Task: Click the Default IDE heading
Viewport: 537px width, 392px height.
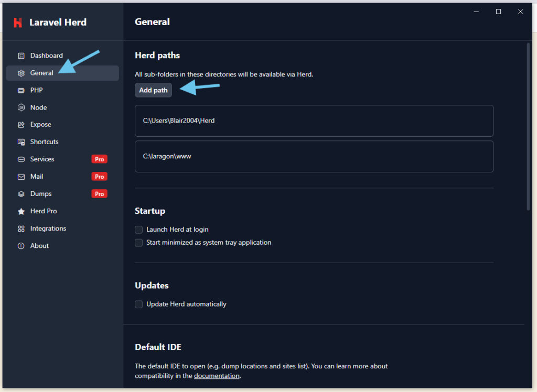Action: pyautogui.click(x=158, y=347)
